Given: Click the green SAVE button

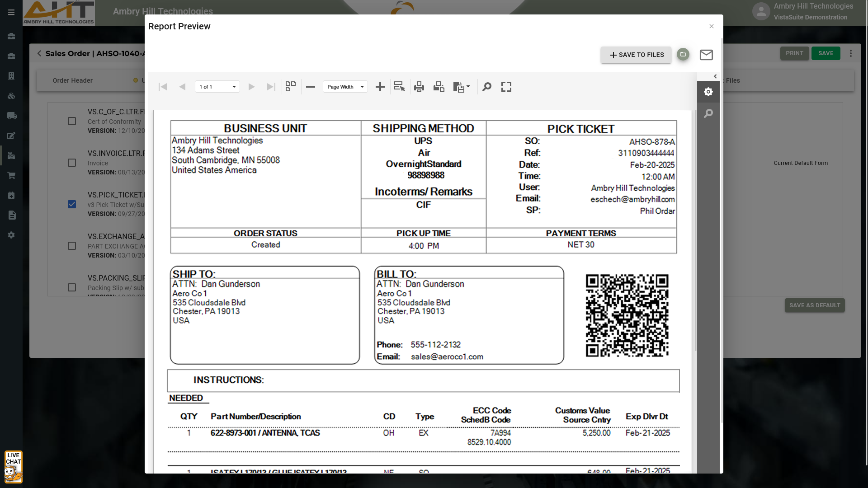Looking at the screenshot, I should [826, 53].
